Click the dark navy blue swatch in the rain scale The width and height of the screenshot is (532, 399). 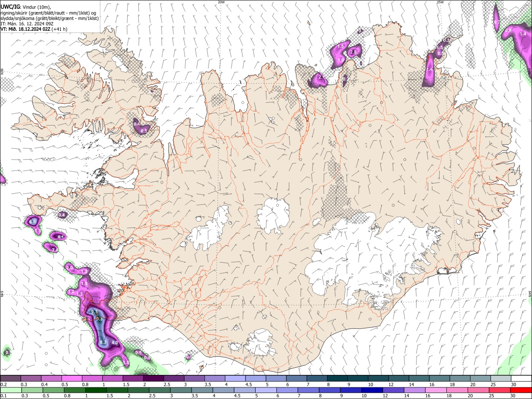pyautogui.click(x=371, y=390)
